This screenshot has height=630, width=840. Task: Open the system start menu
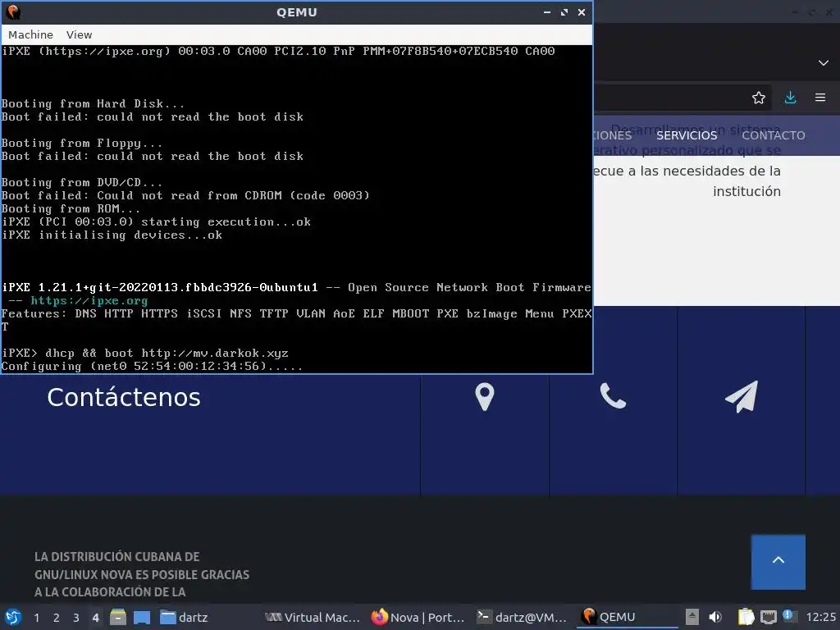[x=13, y=617]
